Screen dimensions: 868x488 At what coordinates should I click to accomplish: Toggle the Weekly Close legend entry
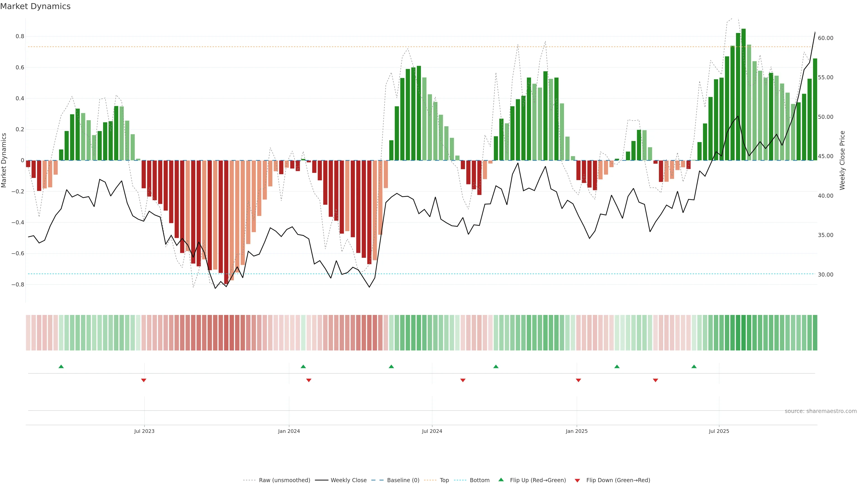pos(348,480)
